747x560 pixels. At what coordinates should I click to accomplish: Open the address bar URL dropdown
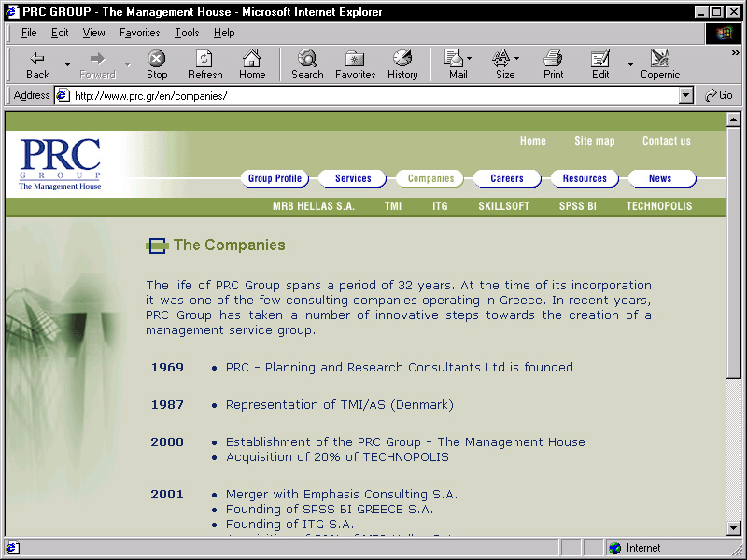685,96
